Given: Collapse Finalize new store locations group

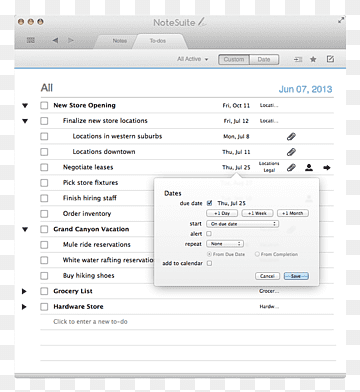Looking at the screenshot, I should 25,121.
